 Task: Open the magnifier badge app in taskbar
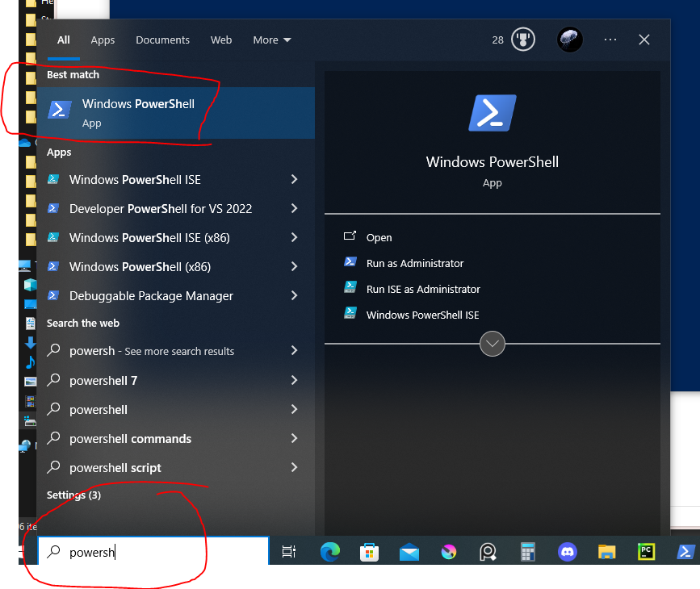(488, 552)
